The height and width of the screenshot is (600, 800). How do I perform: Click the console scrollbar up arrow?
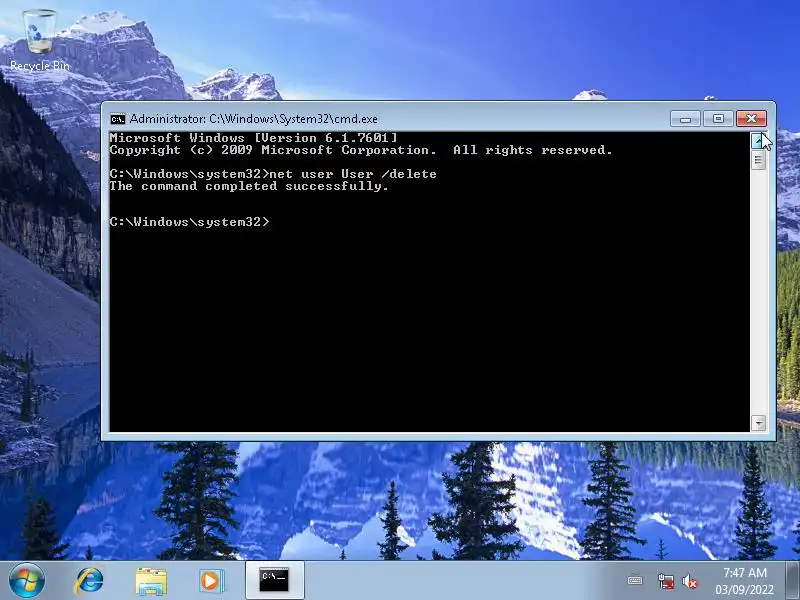tap(758, 140)
